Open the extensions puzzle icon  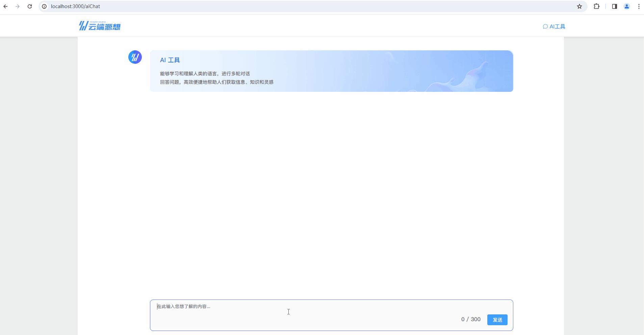coord(597,6)
